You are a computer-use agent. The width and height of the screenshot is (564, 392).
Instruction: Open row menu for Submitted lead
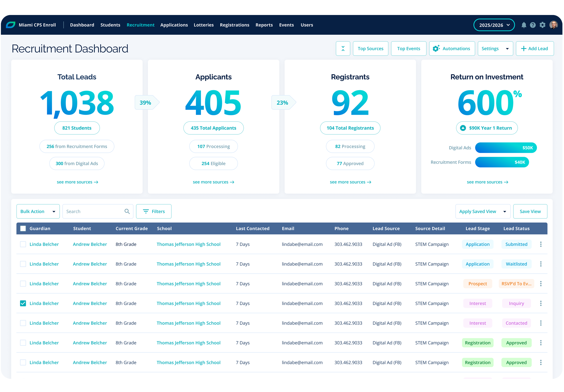point(541,244)
